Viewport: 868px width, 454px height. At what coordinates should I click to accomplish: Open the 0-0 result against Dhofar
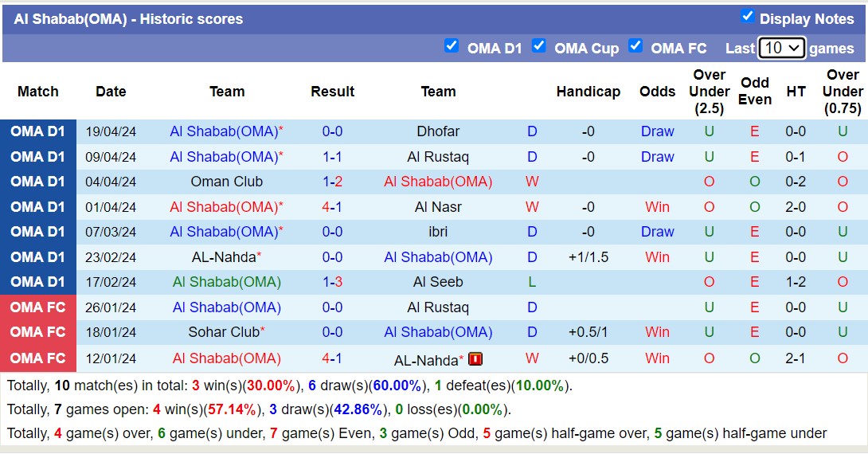[332, 131]
